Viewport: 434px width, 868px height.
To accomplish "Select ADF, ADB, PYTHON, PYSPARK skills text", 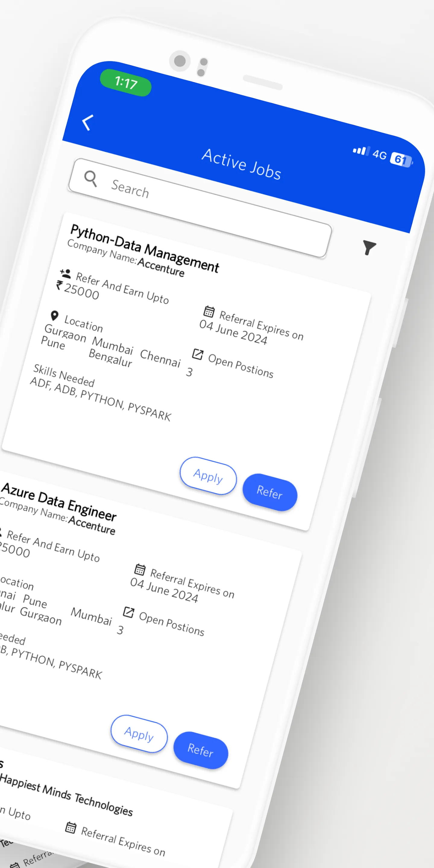I will point(101,399).
